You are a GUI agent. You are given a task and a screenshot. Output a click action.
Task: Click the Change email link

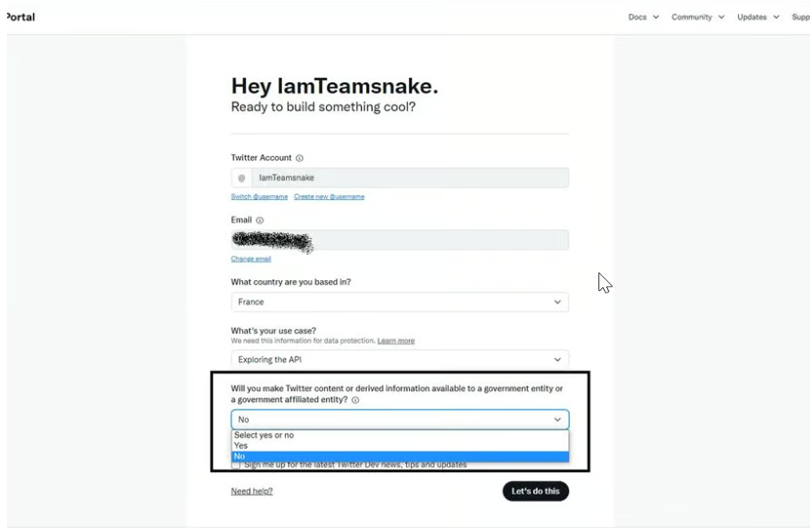point(251,259)
